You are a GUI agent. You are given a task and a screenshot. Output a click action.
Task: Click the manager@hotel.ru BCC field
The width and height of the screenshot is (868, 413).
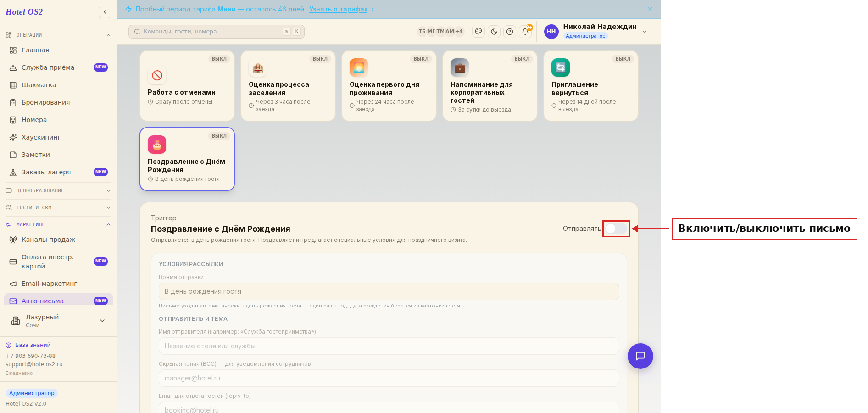tap(389, 378)
